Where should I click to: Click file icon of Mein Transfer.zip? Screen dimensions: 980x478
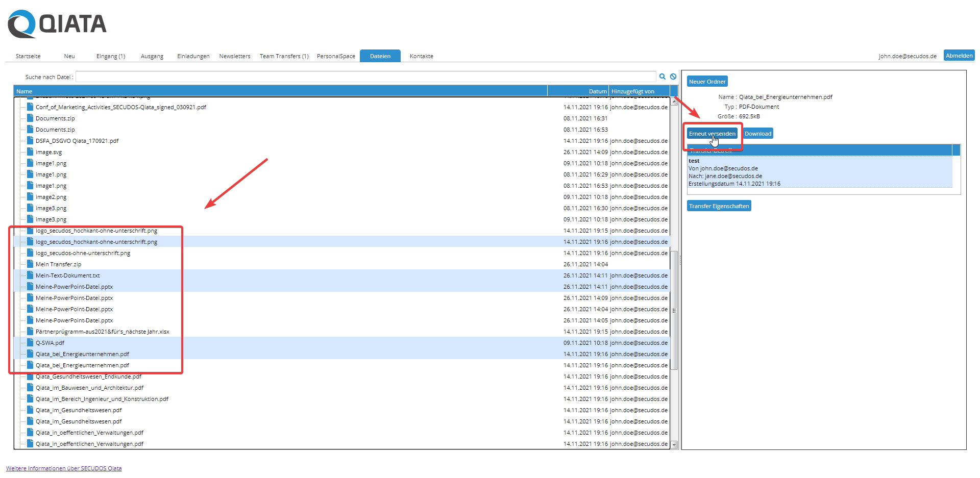tap(30, 264)
